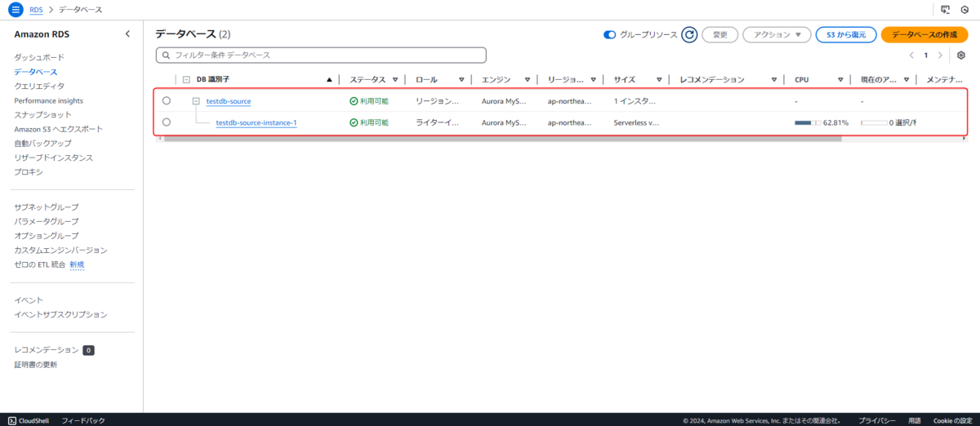Click the RDS breadcrumb link
980x426 pixels.
[35, 9]
